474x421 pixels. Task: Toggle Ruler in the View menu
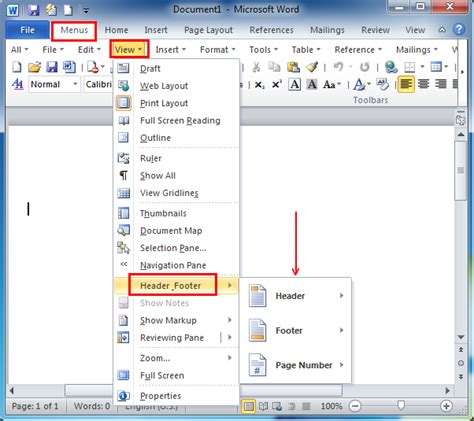pos(177,158)
